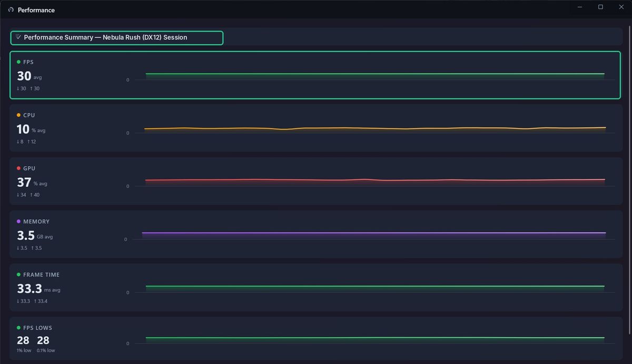The height and width of the screenshot is (364, 632).
Task: Select the 'Performance' window title text
Action: click(36, 10)
